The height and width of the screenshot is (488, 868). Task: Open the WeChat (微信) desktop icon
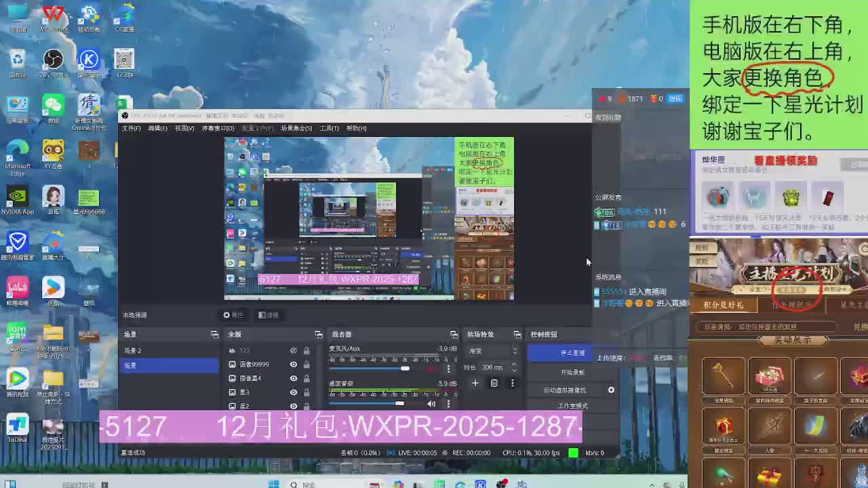53,108
